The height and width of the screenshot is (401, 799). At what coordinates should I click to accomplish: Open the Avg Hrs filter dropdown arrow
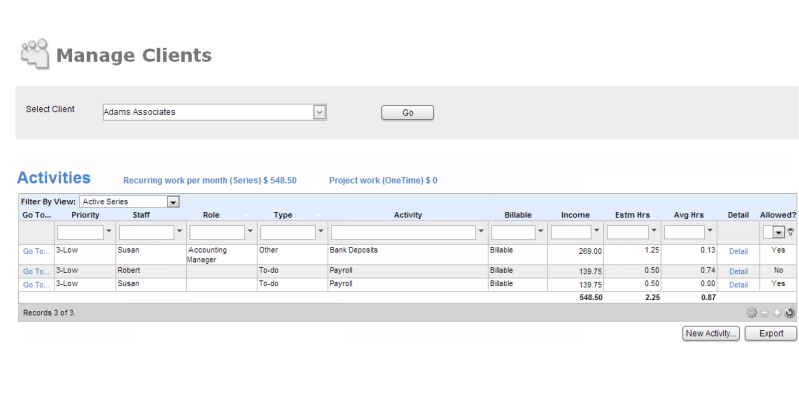[x=710, y=231]
